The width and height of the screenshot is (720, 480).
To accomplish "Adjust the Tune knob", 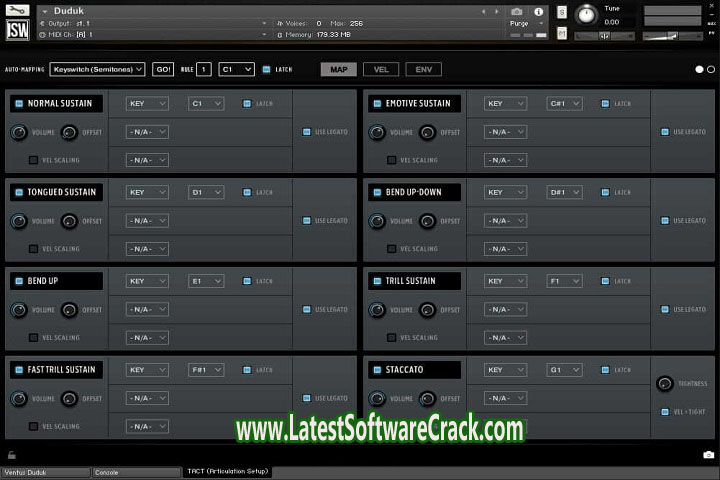I will [586, 15].
